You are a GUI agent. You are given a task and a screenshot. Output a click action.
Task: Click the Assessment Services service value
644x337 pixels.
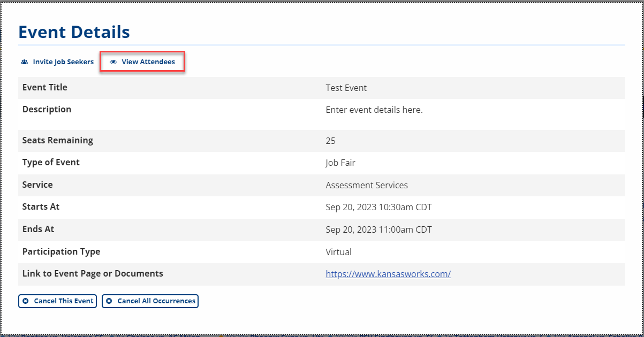coord(366,185)
